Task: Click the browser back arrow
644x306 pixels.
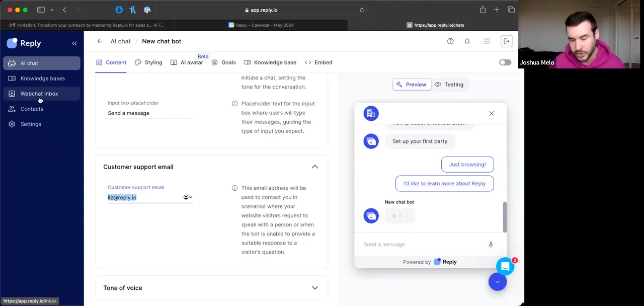Action: pyautogui.click(x=64, y=10)
